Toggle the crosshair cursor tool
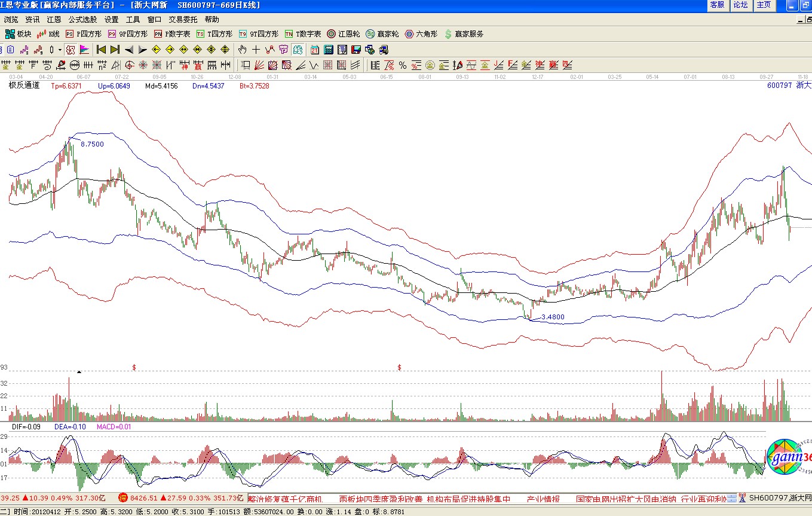The height and width of the screenshot is (516, 812). click(x=256, y=50)
